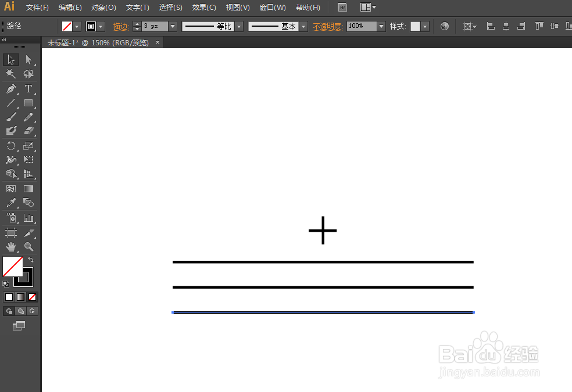Open the 描边 panel link
The height and width of the screenshot is (392, 572).
click(x=120, y=26)
